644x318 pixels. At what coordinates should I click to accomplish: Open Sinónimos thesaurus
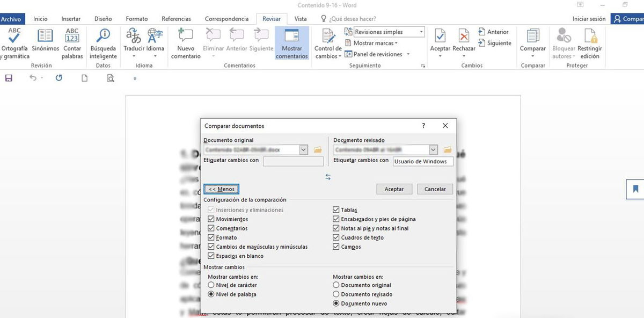click(x=45, y=43)
